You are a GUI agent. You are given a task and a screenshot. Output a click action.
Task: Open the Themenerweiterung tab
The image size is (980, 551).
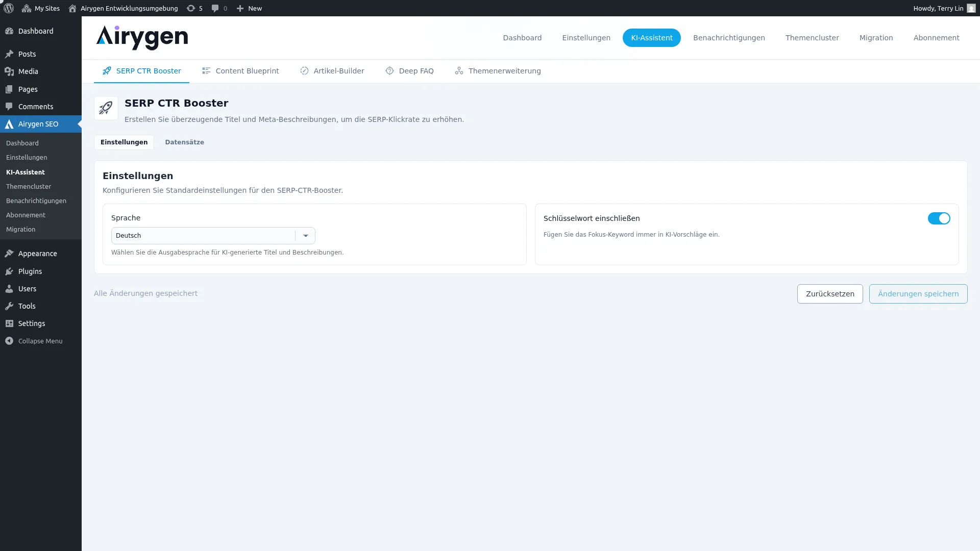tap(498, 71)
